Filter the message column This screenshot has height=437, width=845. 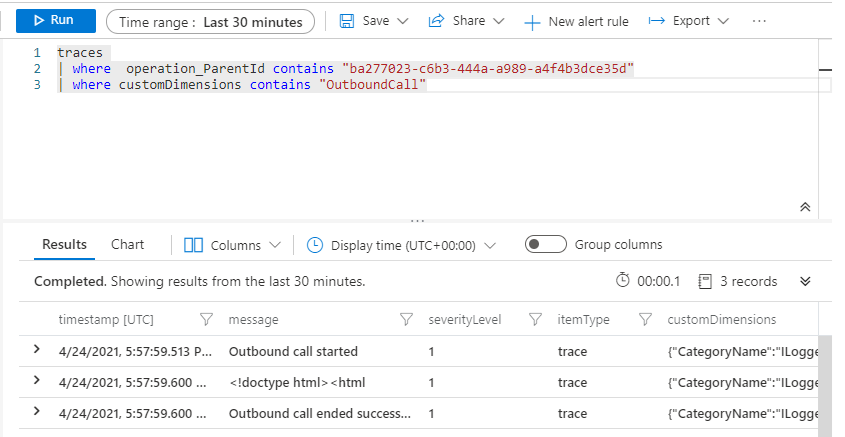tap(406, 320)
